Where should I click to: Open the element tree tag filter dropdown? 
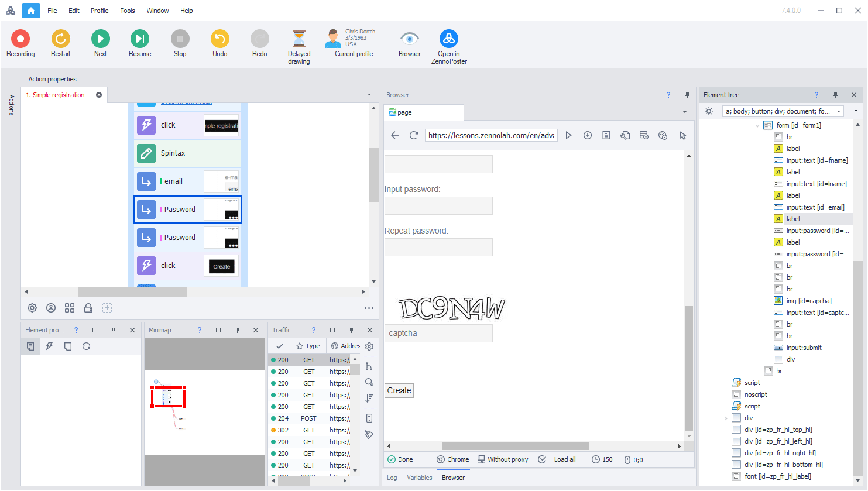(x=839, y=111)
